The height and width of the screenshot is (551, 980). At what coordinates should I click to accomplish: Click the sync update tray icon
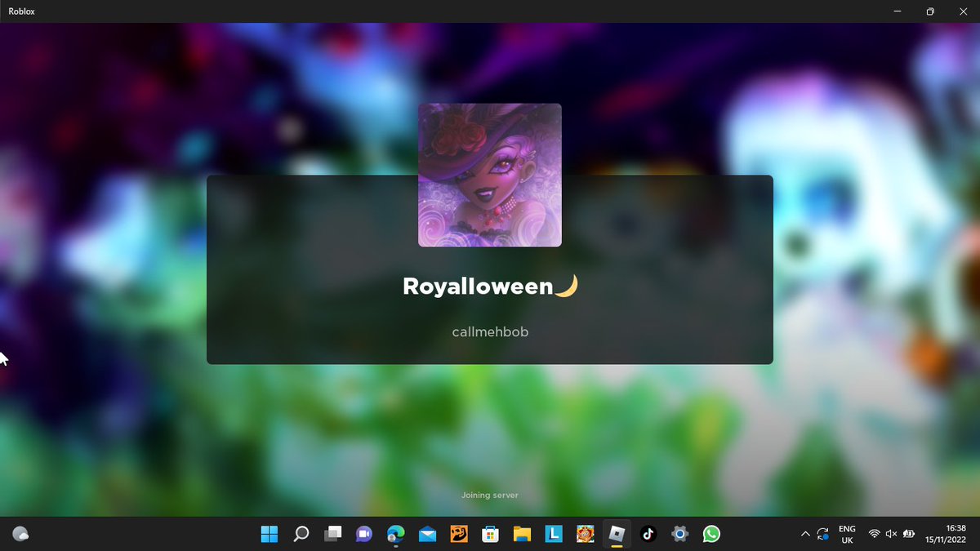click(823, 534)
